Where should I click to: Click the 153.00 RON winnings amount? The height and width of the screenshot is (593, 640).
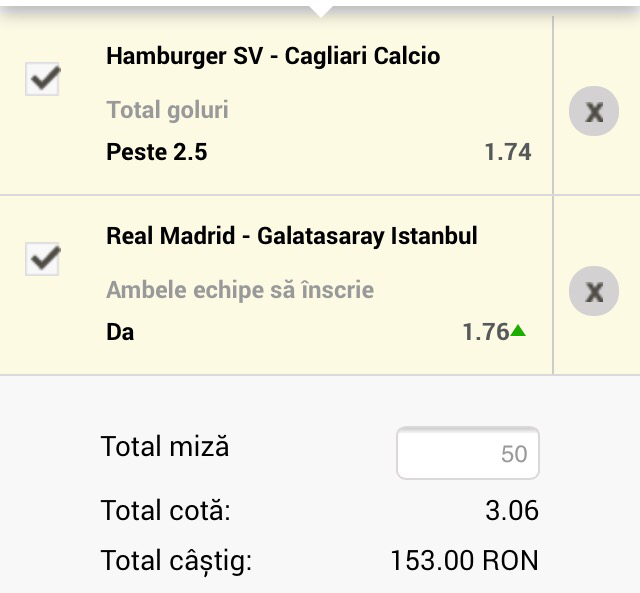click(464, 560)
